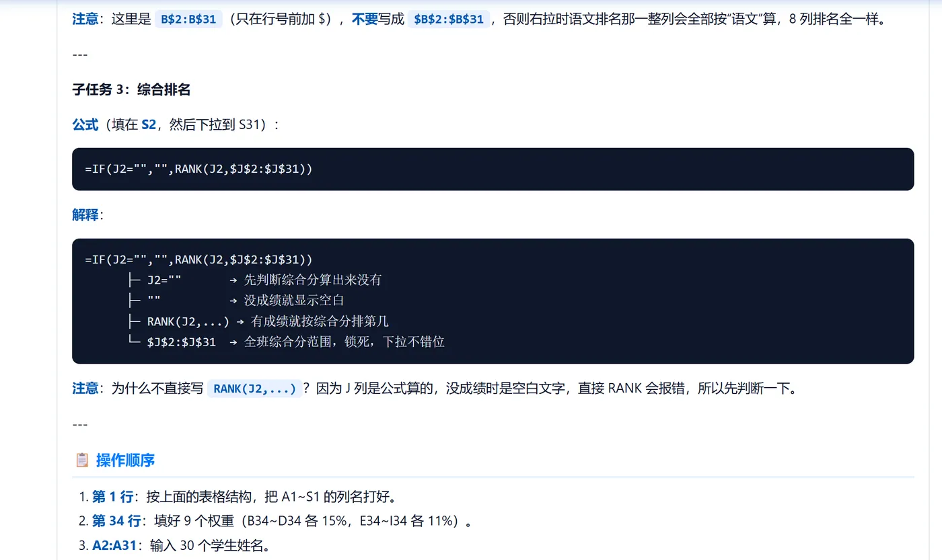This screenshot has height=560, width=942.
Task: Click the bold step label A2:A31
Action: click(114, 545)
